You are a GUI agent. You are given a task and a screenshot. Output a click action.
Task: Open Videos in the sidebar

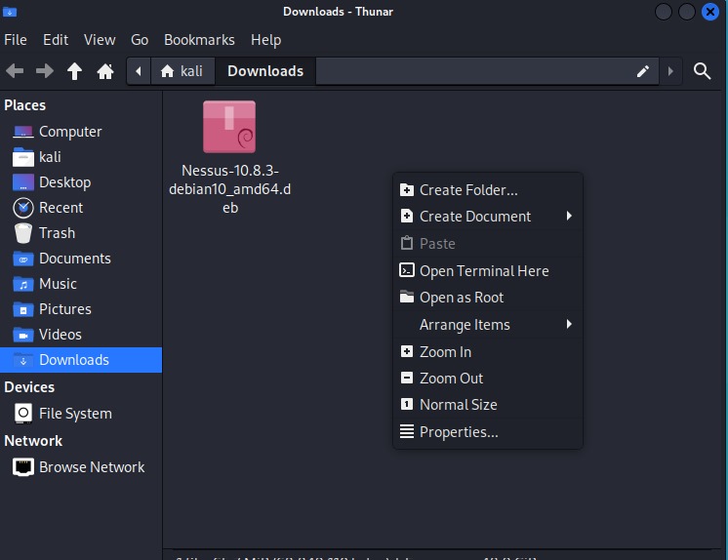coord(81,335)
